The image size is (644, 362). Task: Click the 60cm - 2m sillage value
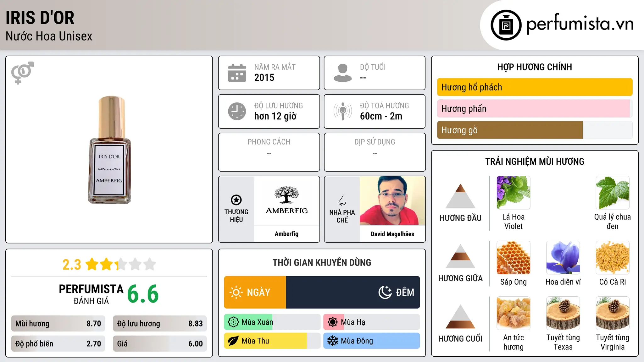click(381, 116)
